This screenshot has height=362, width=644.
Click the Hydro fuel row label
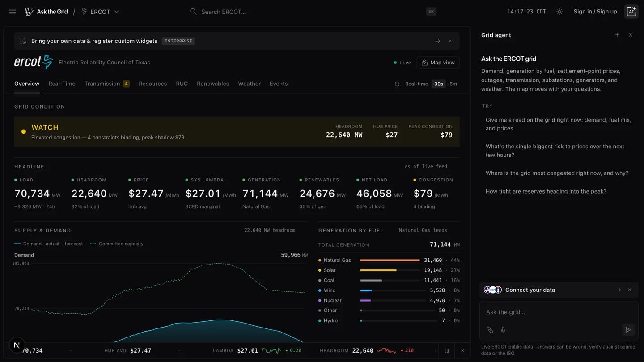point(330,320)
